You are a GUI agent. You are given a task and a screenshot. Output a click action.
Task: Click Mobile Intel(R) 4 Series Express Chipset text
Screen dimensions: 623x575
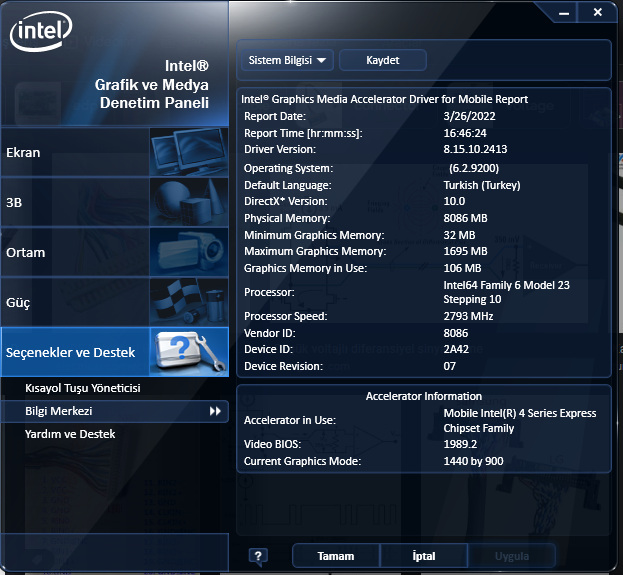pyautogui.click(x=520, y=420)
